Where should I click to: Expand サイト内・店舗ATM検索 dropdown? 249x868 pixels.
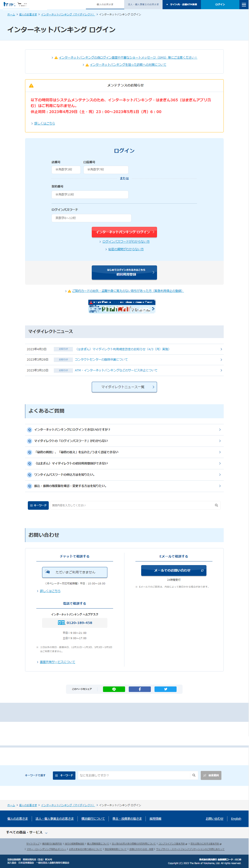[182, 4]
